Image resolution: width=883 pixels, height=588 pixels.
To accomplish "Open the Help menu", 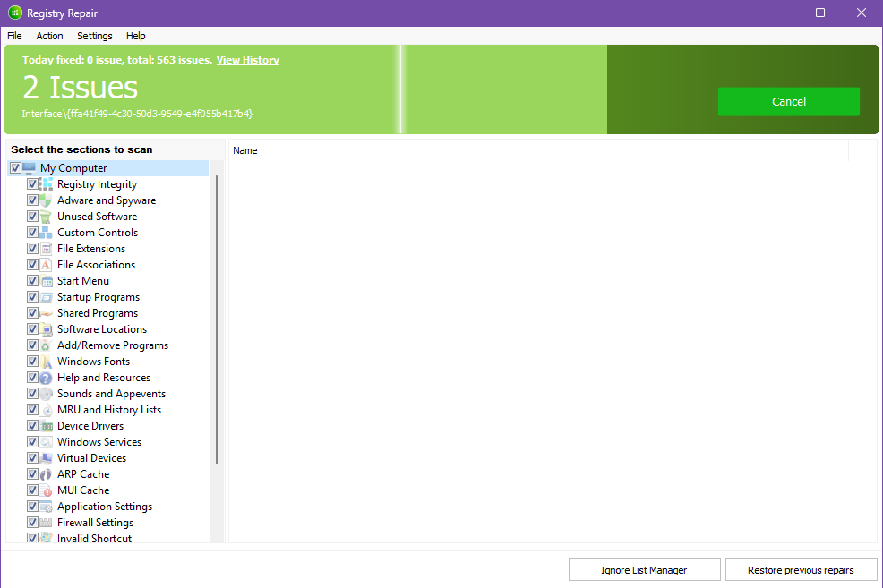I will (136, 36).
